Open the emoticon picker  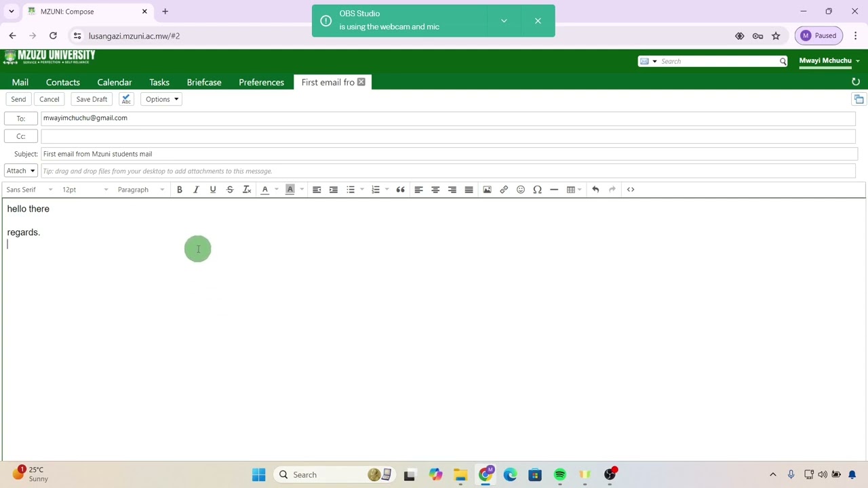tap(521, 190)
